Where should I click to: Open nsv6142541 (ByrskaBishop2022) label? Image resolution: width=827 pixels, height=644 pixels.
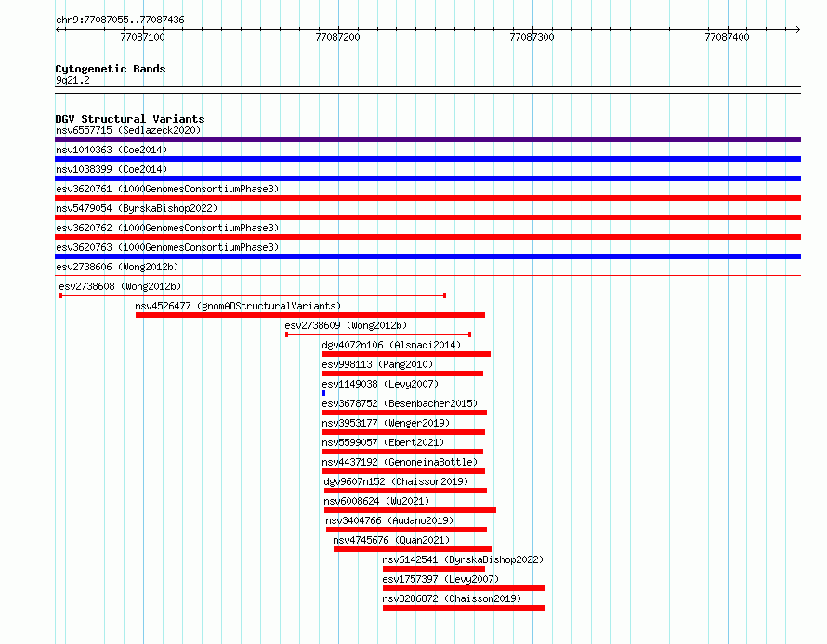(x=463, y=559)
